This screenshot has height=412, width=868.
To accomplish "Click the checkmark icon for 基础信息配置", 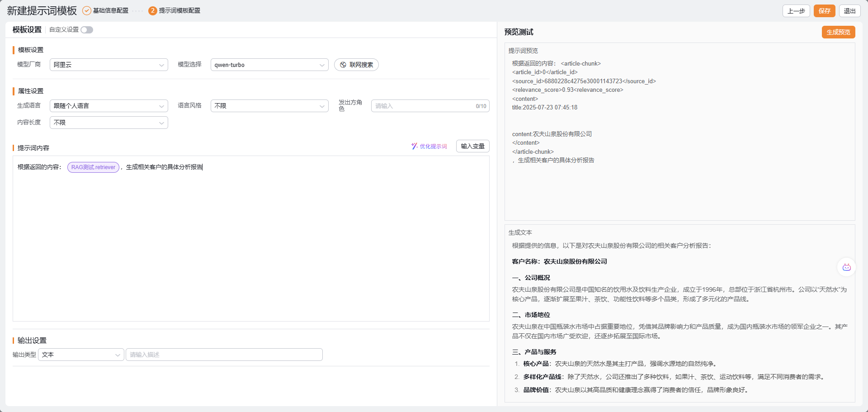I will pyautogui.click(x=87, y=10).
